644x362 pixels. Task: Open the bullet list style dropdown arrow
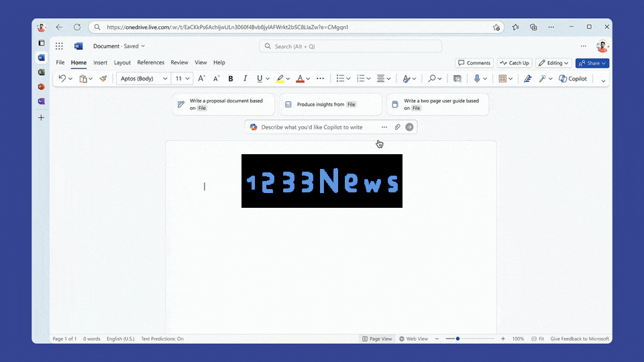(x=348, y=79)
